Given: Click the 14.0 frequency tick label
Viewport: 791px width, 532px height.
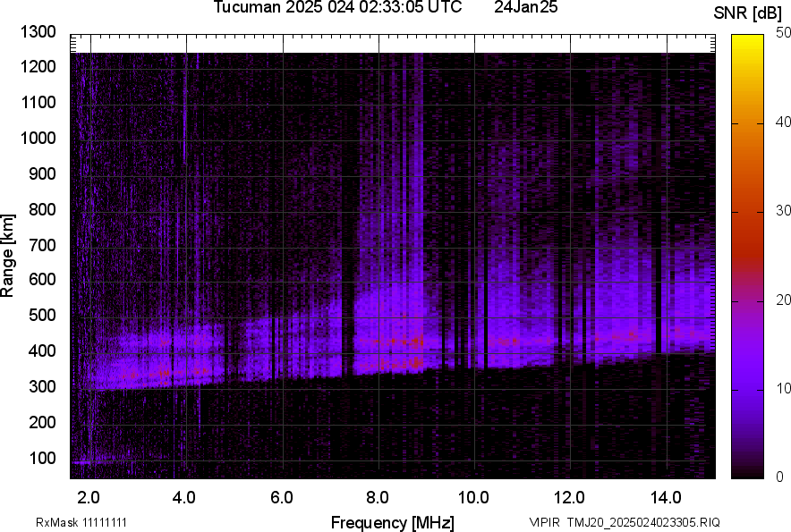Looking at the screenshot, I should 666,497.
